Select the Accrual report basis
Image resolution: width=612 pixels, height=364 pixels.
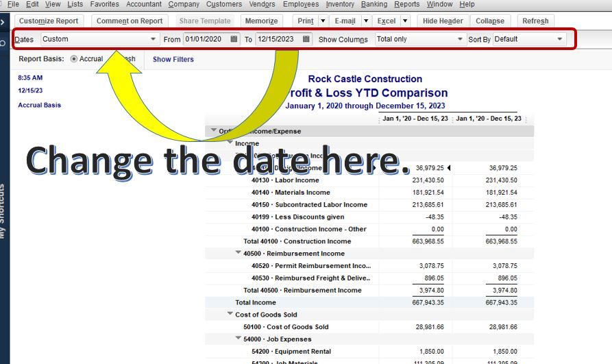(74, 59)
